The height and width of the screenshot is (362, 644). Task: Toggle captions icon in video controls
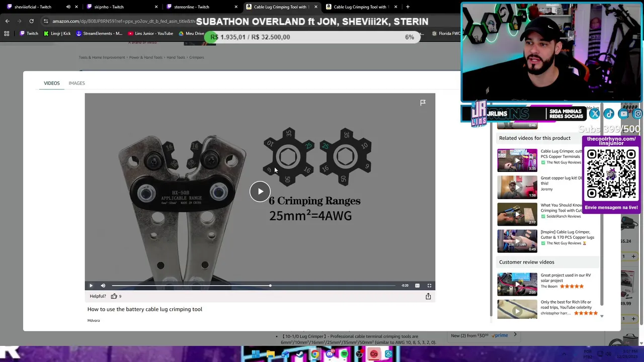(417, 286)
